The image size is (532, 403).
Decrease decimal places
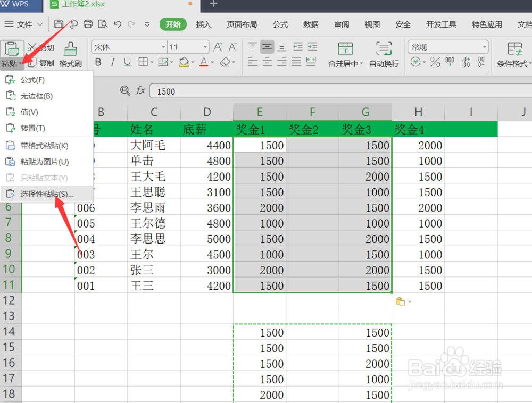point(480,62)
